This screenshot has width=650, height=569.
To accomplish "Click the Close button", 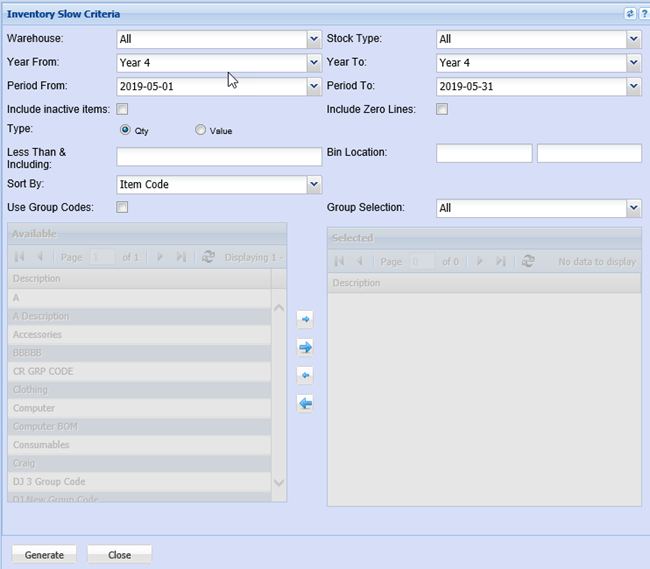I will pyautogui.click(x=119, y=555).
